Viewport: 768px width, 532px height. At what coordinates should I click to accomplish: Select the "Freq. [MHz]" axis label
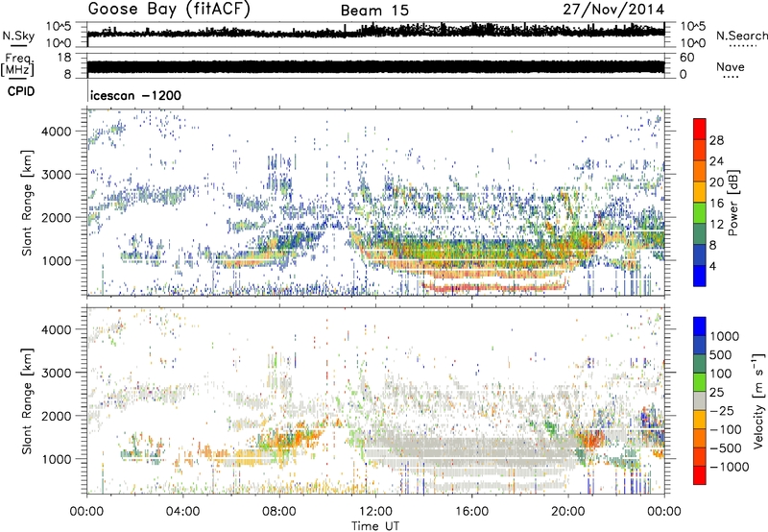[17, 64]
